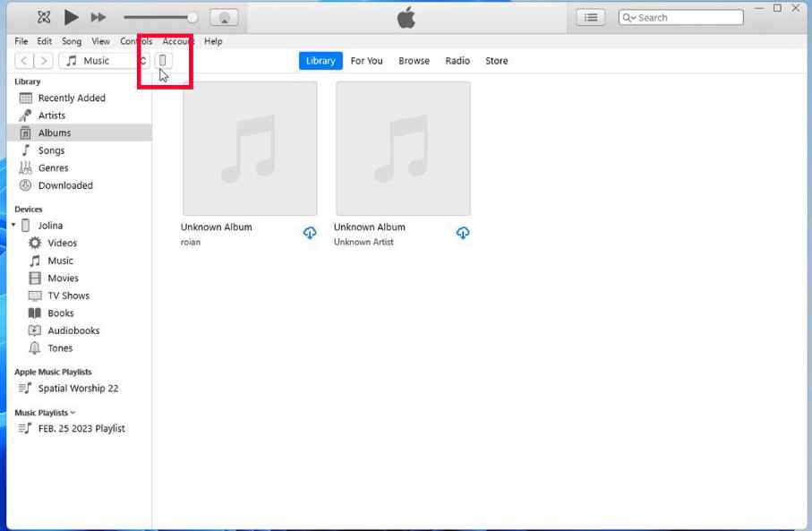Open the Store tab
Screen dimensions: 812x531
click(x=496, y=61)
